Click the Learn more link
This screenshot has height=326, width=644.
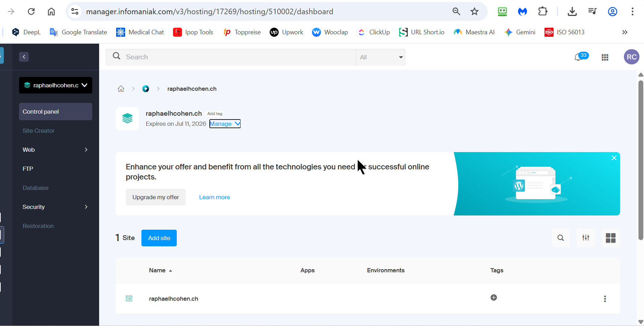click(x=214, y=197)
